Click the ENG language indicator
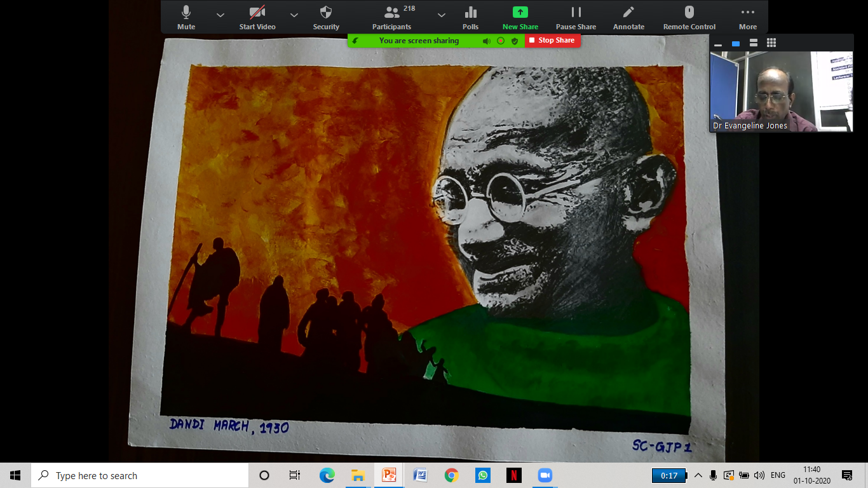 [778, 475]
